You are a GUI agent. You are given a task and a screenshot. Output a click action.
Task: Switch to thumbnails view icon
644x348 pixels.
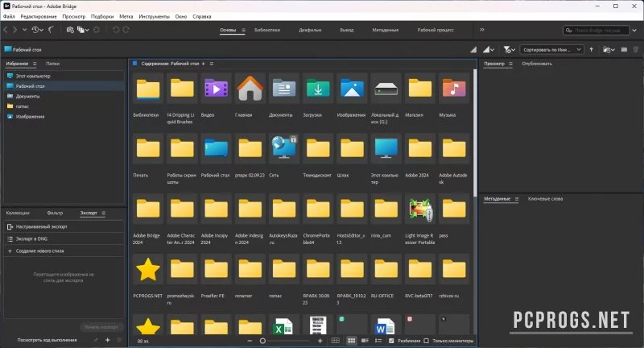[351, 341]
